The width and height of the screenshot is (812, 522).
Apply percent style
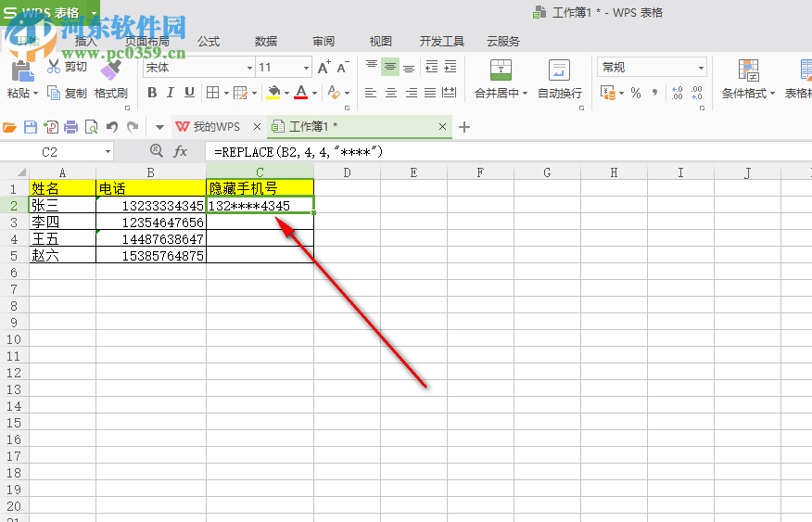click(x=636, y=93)
